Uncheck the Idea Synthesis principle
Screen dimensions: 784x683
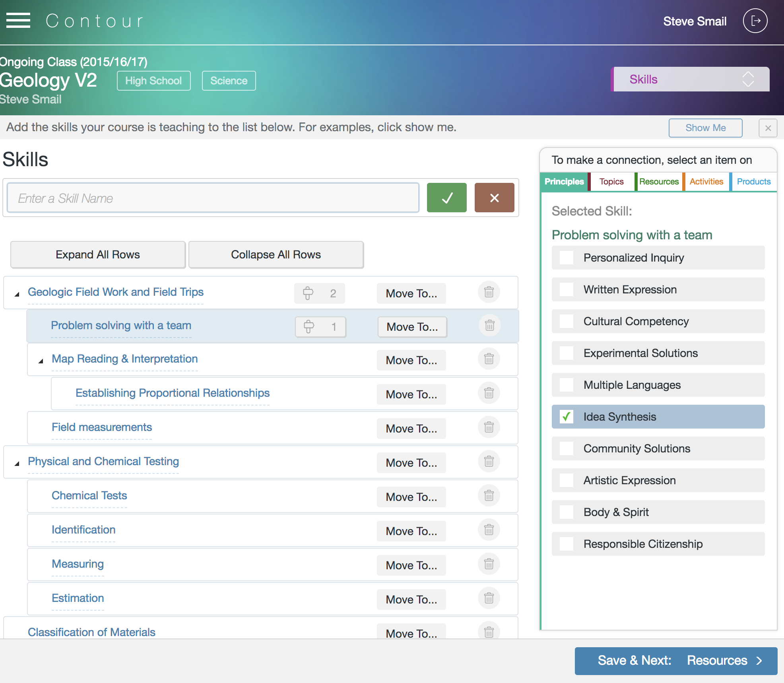coord(566,417)
